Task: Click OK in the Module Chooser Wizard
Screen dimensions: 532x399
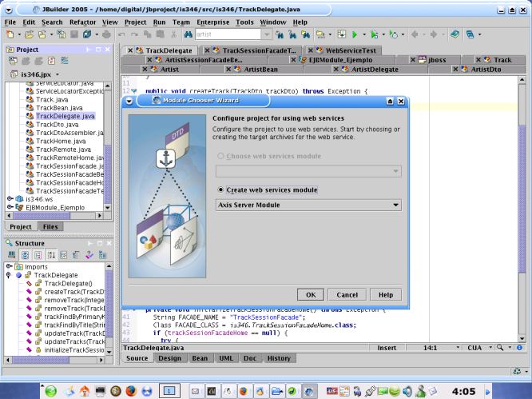Action: click(x=310, y=294)
